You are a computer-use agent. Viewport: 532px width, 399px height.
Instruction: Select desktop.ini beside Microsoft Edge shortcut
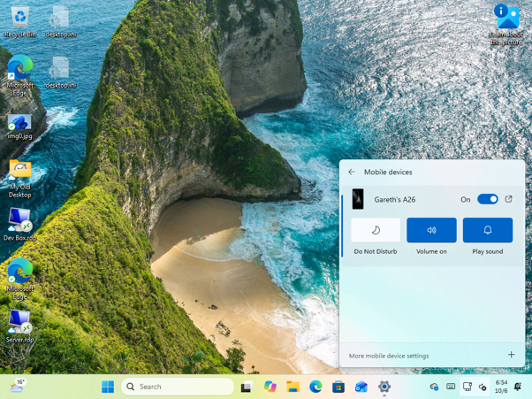coord(61,73)
